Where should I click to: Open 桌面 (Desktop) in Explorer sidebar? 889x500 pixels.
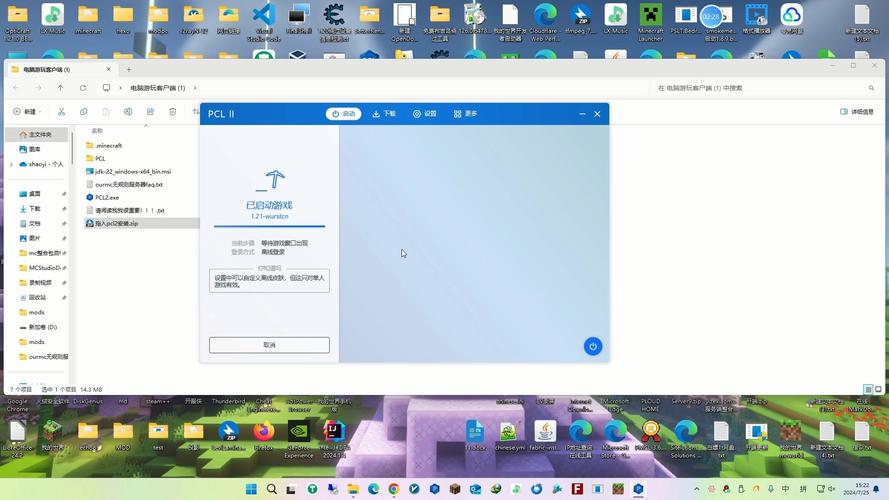(30, 194)
